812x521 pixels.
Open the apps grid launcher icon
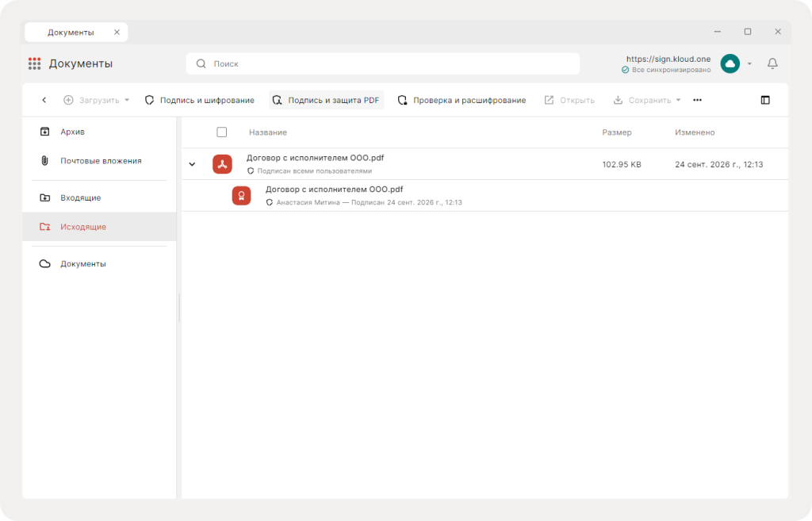coord(34,63)
